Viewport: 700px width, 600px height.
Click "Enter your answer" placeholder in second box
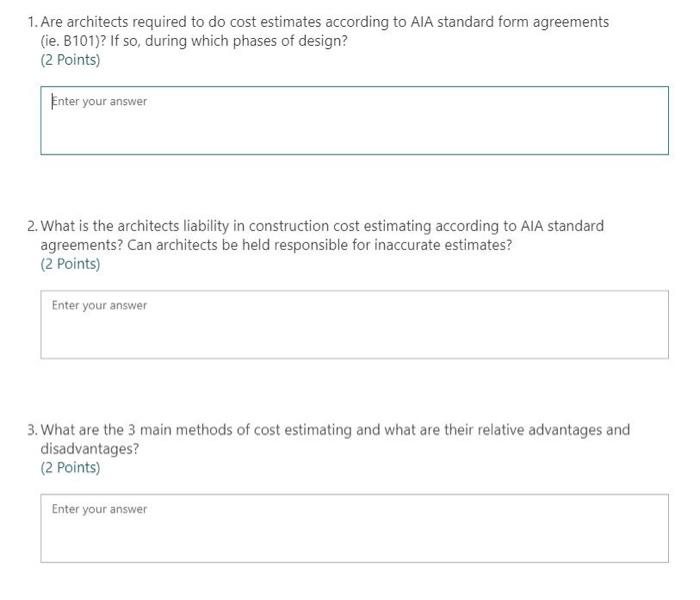pos(99,305)
